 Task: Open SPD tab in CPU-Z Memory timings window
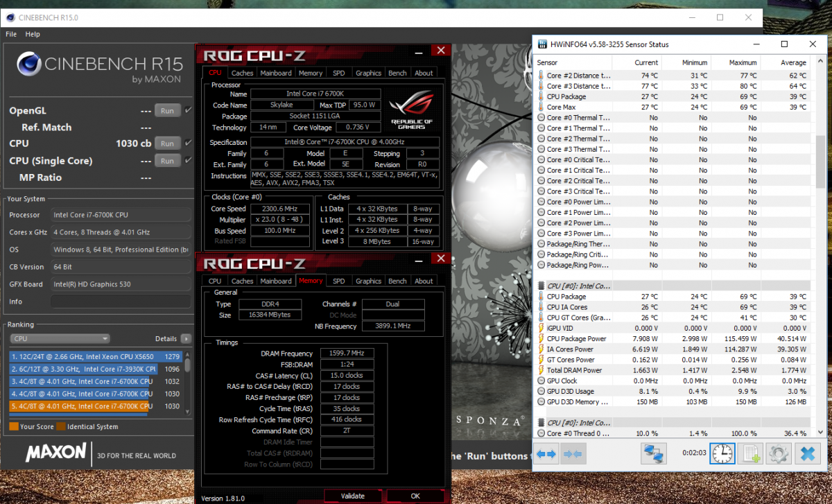point(338,281)
